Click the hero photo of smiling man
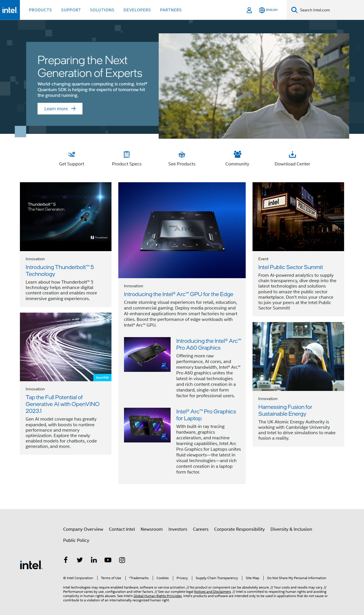This screenshot has width=364, height=615. (254, 86)
